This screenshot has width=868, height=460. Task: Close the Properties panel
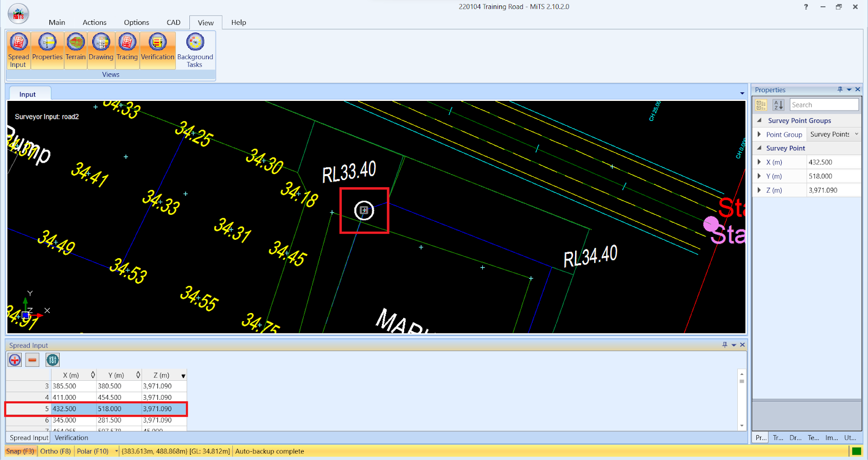point(858,90)
